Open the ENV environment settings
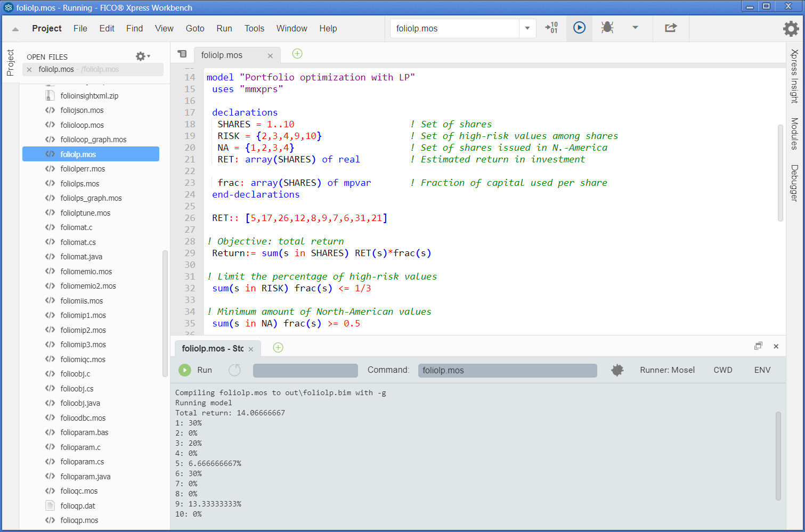The image size is (805, 532). [x=762, y=370]
